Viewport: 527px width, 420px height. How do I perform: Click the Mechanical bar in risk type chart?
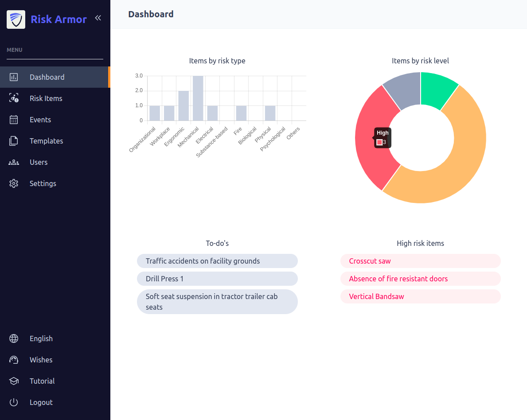(198, 98)
